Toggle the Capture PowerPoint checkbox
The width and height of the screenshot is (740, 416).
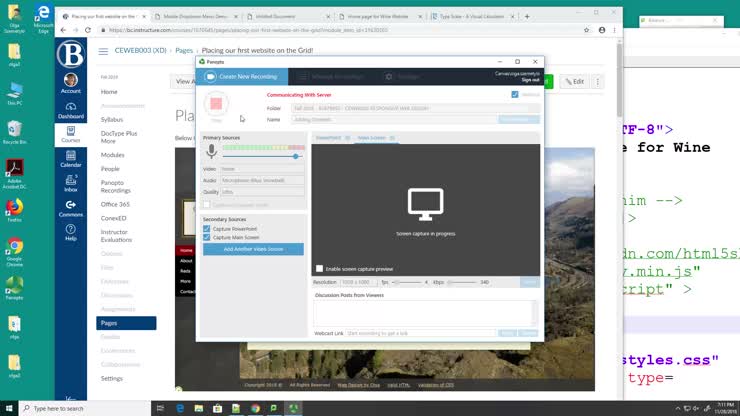[x=206, y=229]
